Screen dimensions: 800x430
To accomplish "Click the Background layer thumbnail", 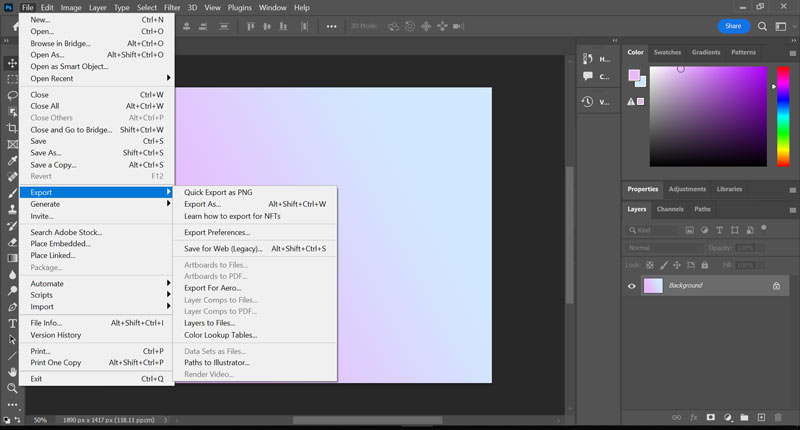I will point(652,286).
